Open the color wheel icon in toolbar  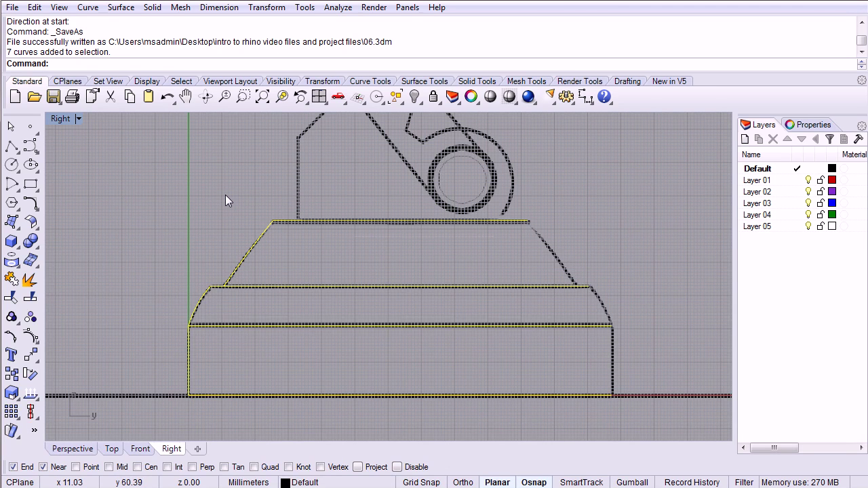pos(471,97)
